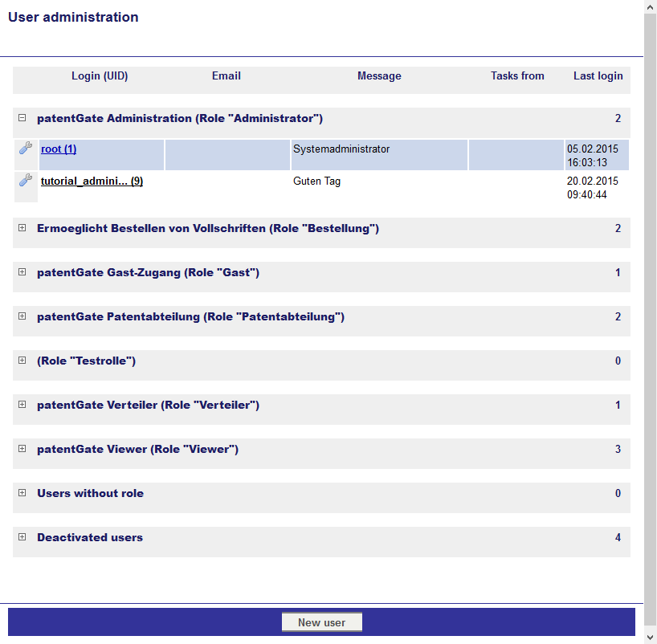Click the Users without role title
Image resolution: width=657 pixels, height=644 pixels.
coord(90,493)
